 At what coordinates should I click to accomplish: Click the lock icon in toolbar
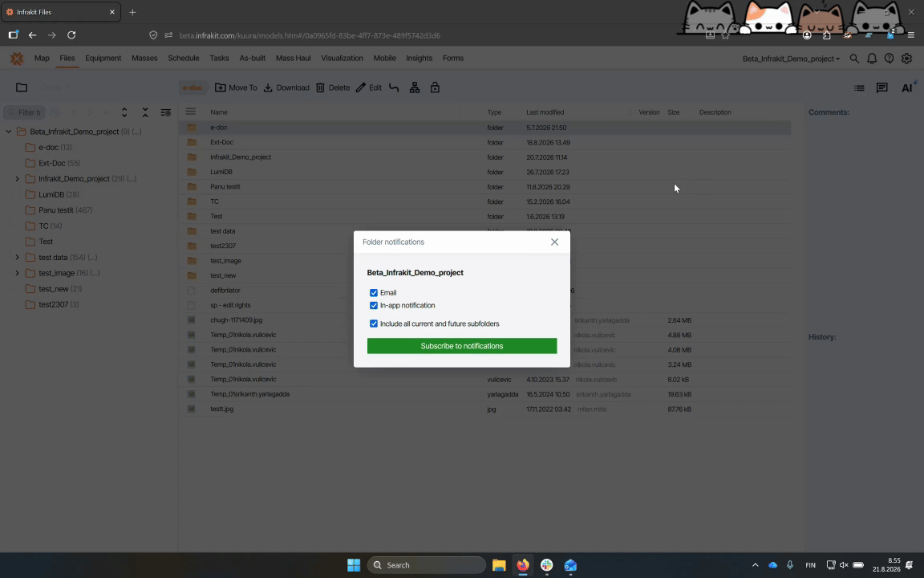point(435,88)
